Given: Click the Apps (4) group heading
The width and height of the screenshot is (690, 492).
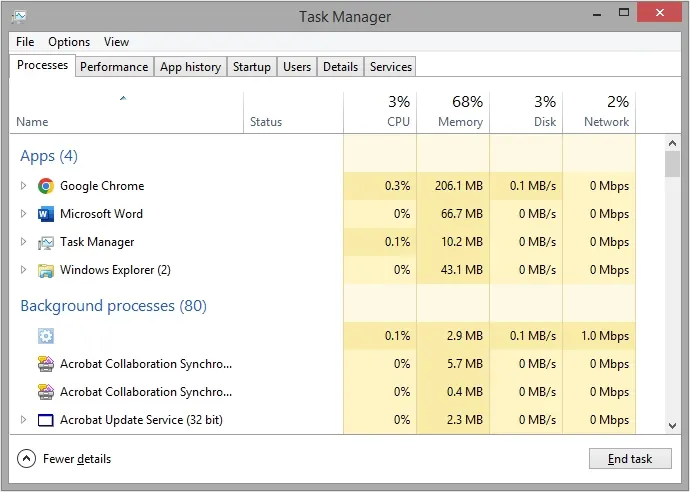Looking at the screenshot, I should (x=49, y=156).
